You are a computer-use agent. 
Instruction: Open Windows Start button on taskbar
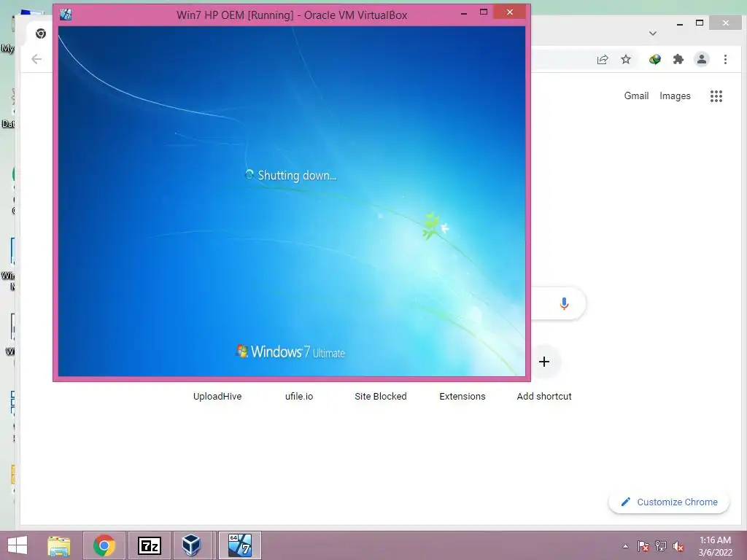18,545
